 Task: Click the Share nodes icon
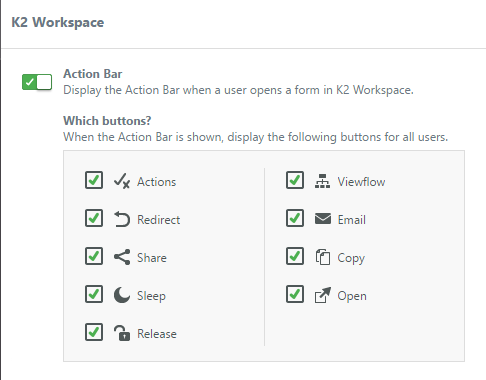click(122, 257)
